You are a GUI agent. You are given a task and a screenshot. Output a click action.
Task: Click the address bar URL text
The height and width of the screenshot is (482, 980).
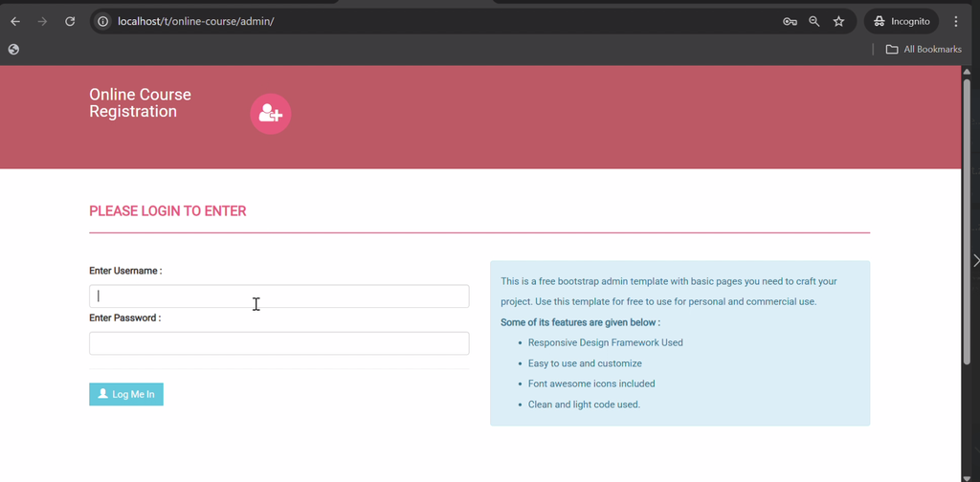click(x=195, y=21)
